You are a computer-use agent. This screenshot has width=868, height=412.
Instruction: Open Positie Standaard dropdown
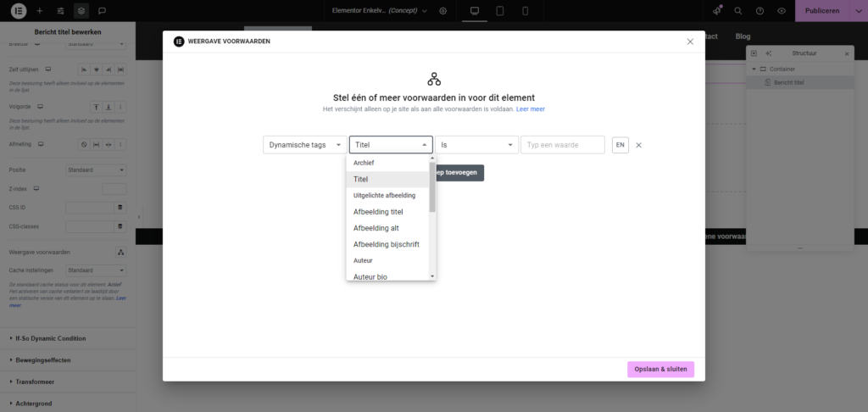(96, 170)
